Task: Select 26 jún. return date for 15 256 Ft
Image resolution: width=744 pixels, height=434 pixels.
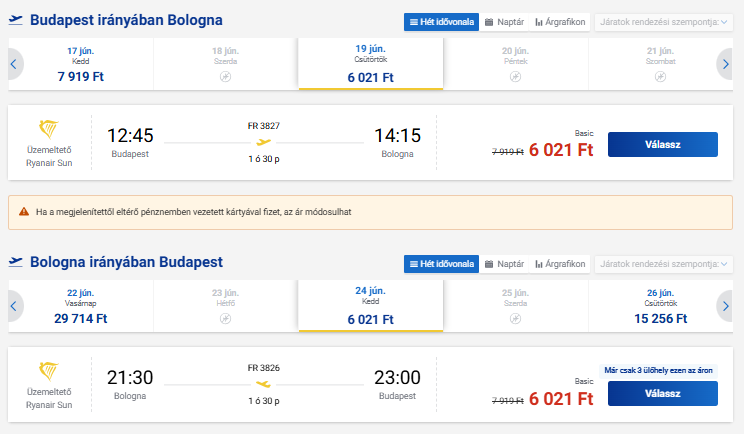Action: pyautogui.click(x=660, y=306)
